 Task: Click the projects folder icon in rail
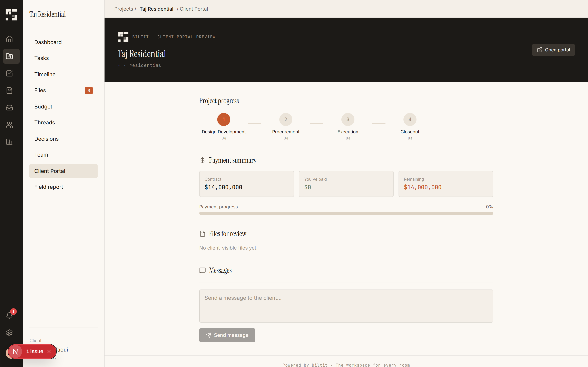9,56
